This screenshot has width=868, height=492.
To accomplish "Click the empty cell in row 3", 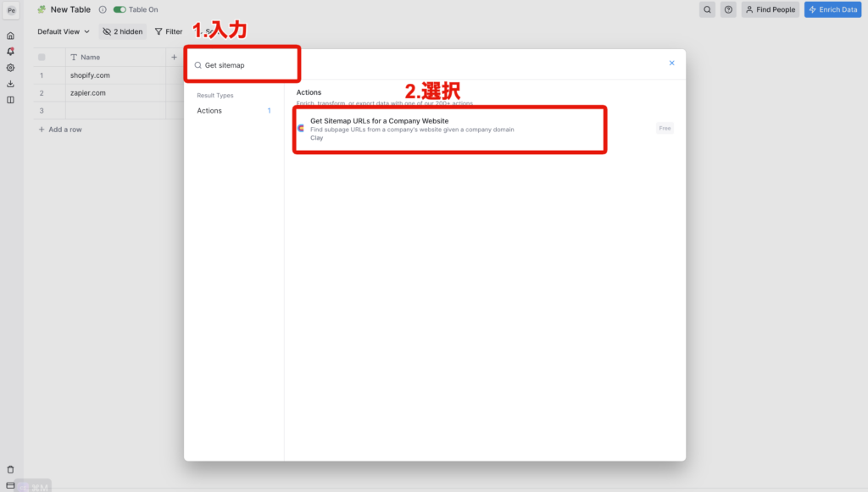I will 115,111.
